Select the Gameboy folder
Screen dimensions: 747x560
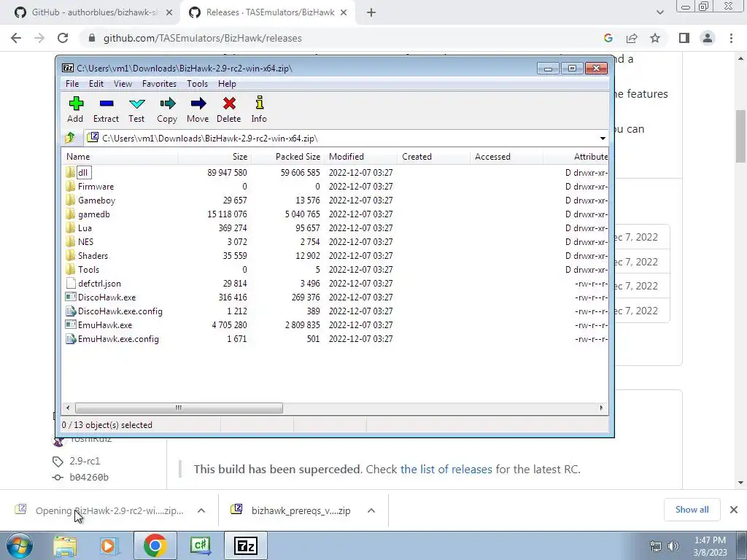[97, 200]
